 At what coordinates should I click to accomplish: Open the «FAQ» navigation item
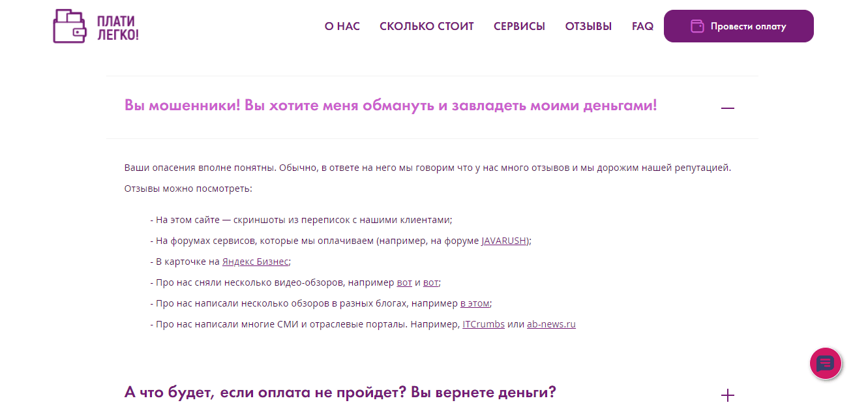click(x=642, y=26)
